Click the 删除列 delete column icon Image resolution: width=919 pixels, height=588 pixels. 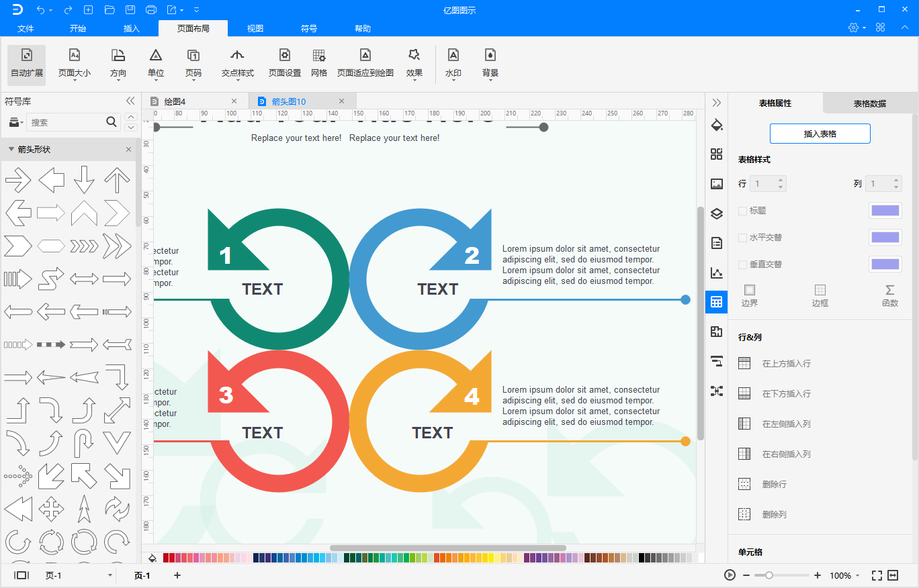[x=744, y=513]
